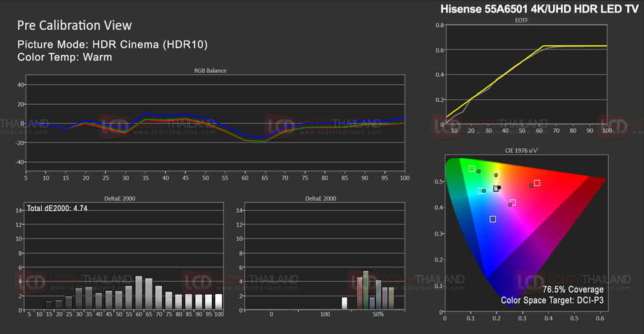Viewport: 644px width, 334px height.
Task: Click the "76.5% Coverage" label
Action: 573,289
